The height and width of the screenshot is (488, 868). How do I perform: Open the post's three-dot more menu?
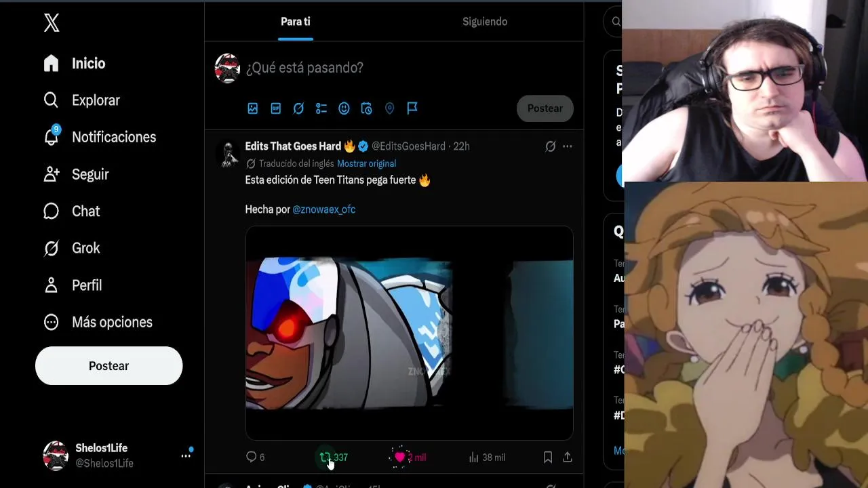[x=568, y=146]
